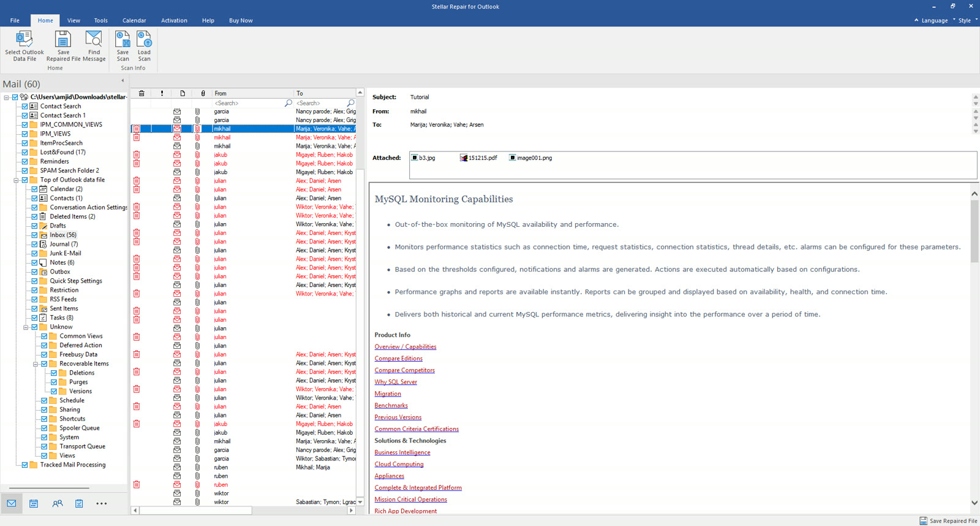This screenshot has width=980, height=526.
Task: Switch to Mail view icon at bottom
Action: (12, 503)
